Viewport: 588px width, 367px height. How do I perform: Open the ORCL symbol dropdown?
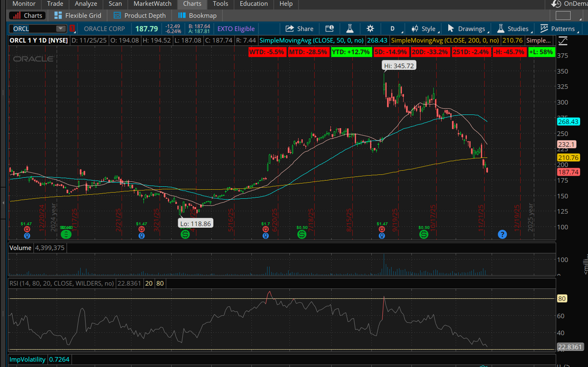[60, 28]
